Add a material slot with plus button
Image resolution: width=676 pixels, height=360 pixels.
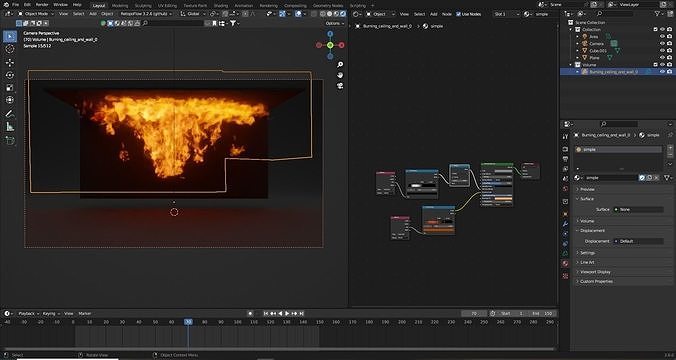670,148
